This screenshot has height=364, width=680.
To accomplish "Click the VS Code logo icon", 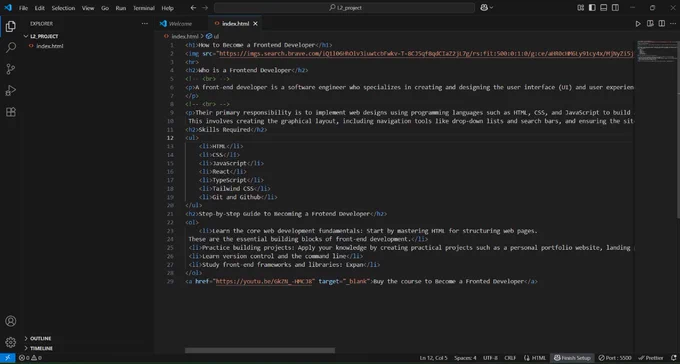I will (7, 7).
